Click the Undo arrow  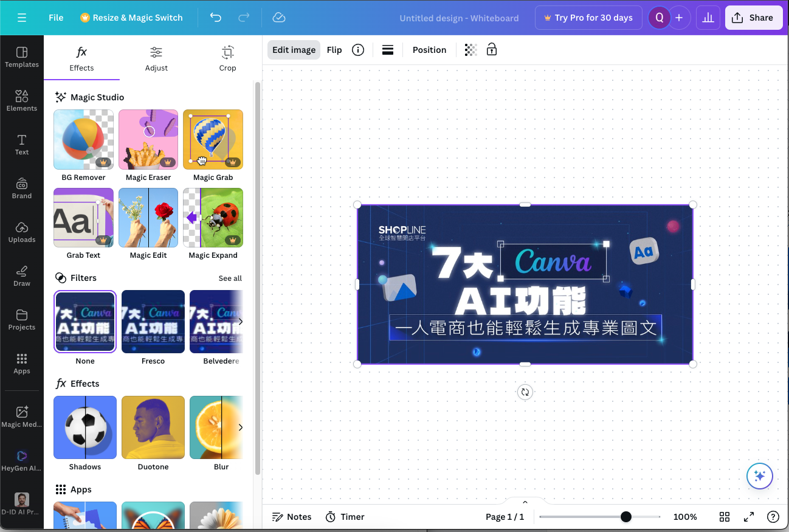coord(215,18)
